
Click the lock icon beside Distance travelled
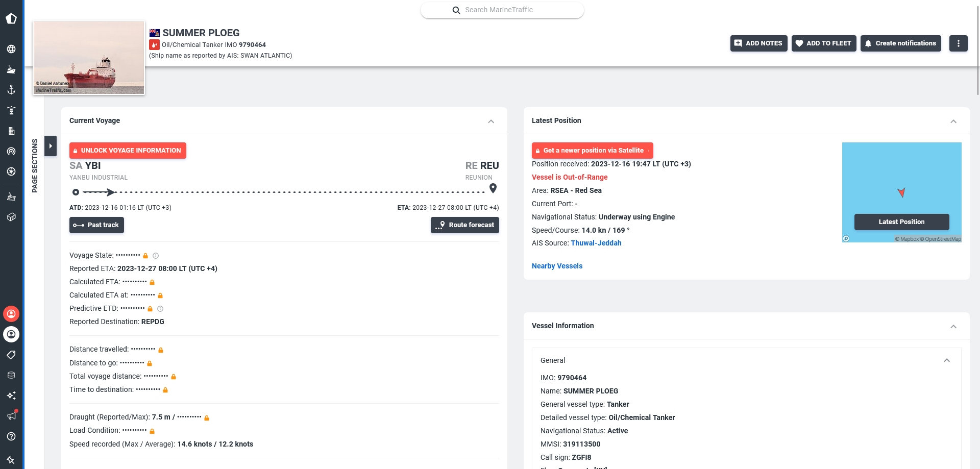click(161, 350)
